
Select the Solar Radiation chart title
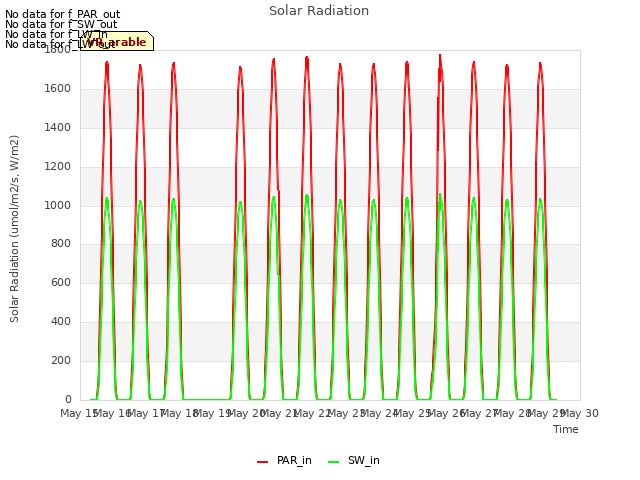(x=319, y=11)
